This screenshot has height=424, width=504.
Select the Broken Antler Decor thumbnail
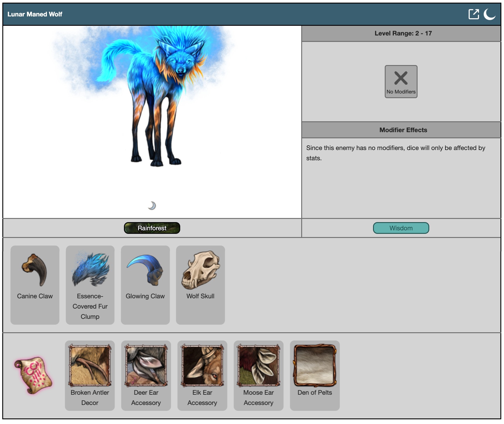(90, 365)
